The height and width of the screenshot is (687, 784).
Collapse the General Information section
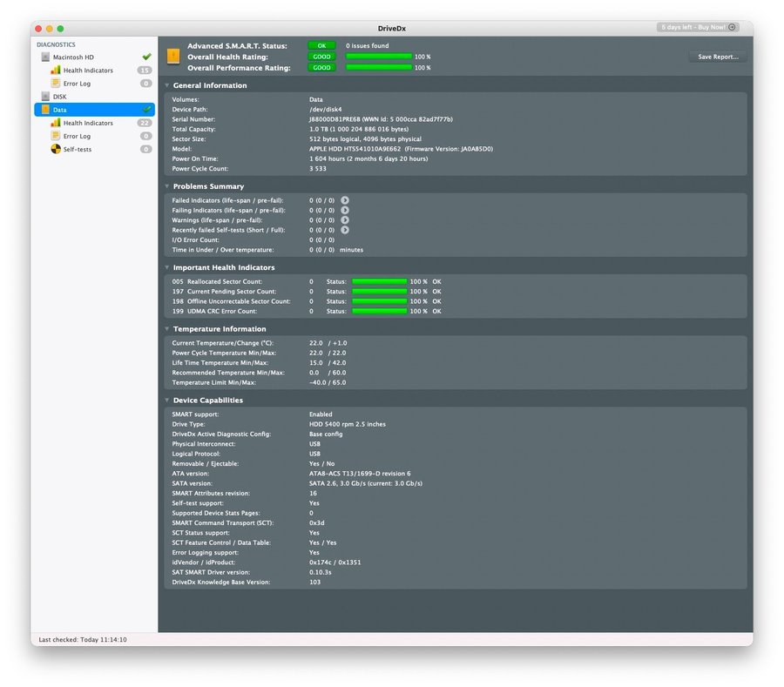click(167, 86)
